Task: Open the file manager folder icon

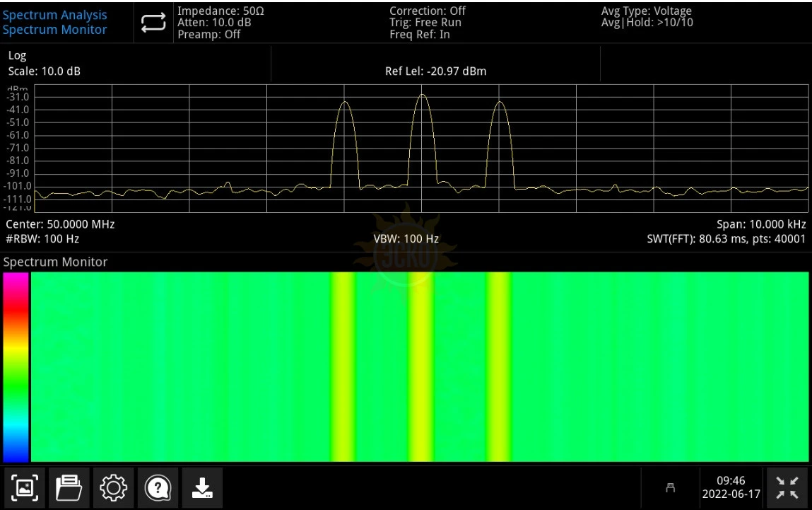Action: click(x=69, y=487)
